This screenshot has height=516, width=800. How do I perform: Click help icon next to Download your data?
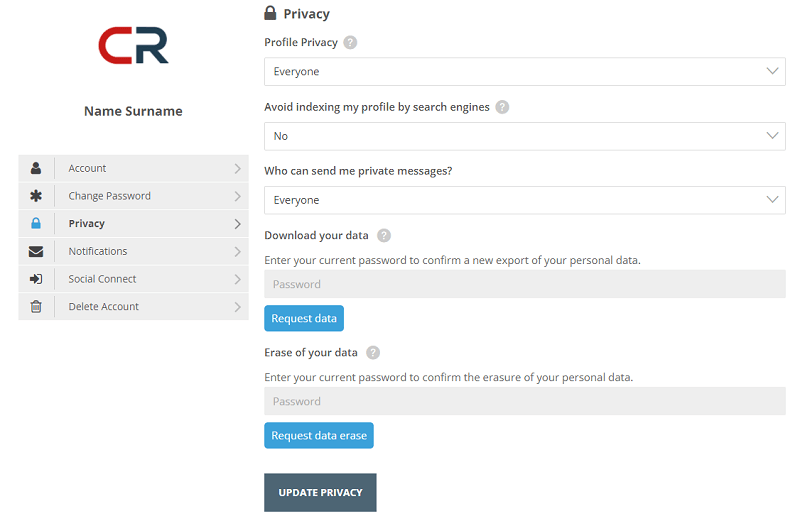[384, 236]
